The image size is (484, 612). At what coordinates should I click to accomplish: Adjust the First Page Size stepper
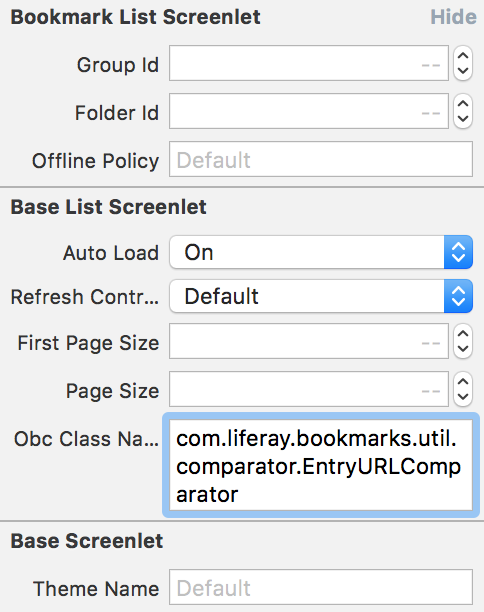tap(463, 341)
